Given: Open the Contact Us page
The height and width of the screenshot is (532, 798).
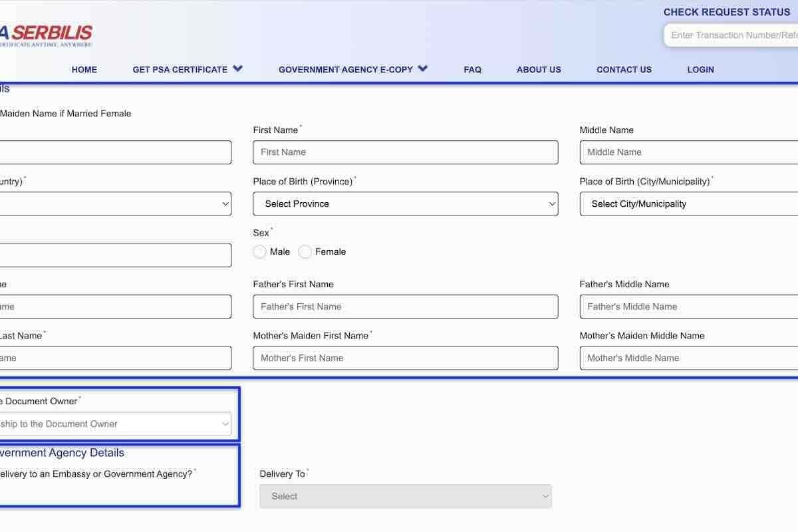Looking at the screenshot, I should point(624,70).
